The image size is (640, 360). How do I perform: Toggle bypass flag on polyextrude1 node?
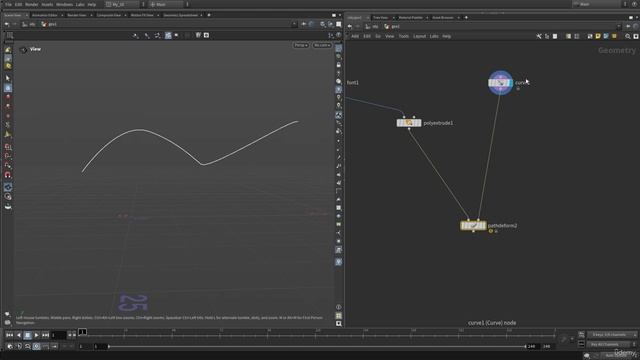399,123
